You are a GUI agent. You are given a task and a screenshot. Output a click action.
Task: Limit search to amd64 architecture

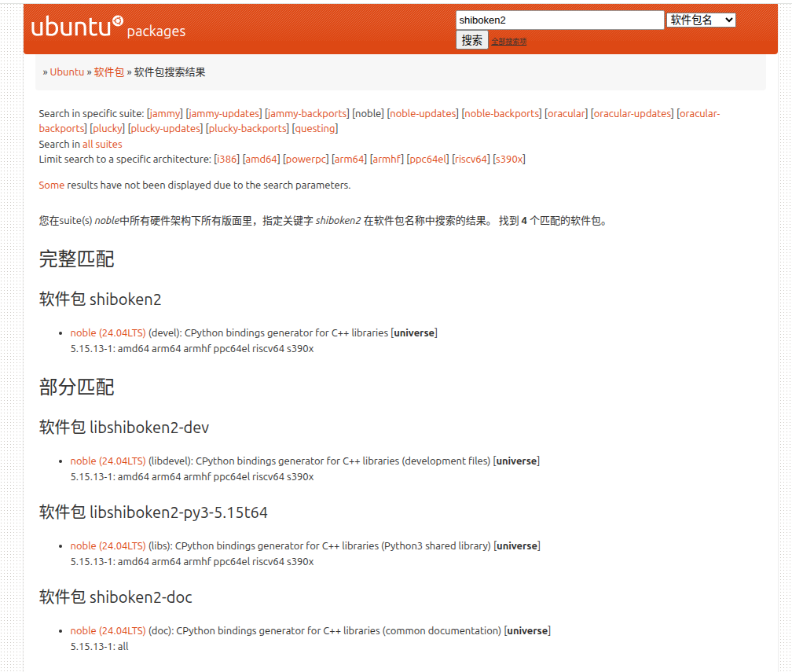point(261,160)
